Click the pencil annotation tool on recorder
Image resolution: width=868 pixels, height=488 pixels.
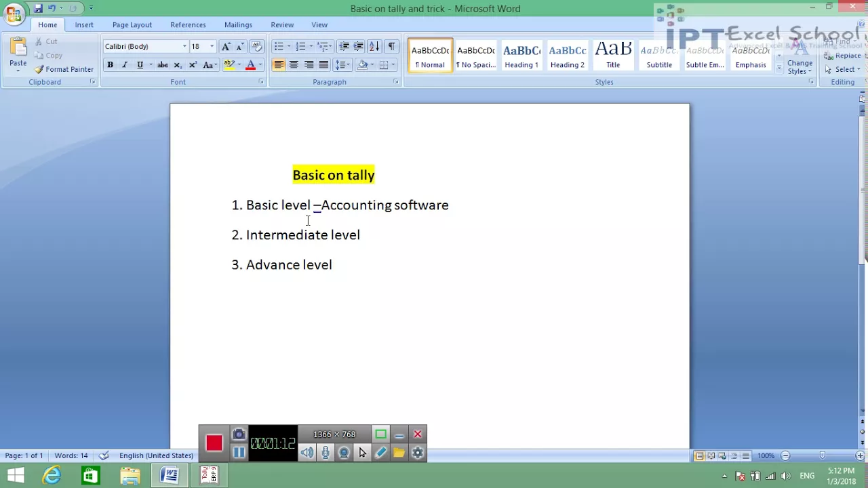pos(380,453)
